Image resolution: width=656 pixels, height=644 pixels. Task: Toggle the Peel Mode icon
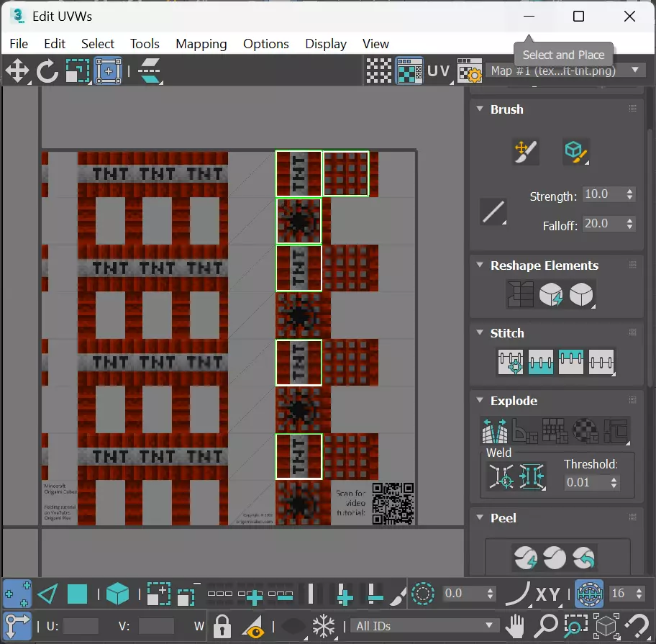pos(555,558)
